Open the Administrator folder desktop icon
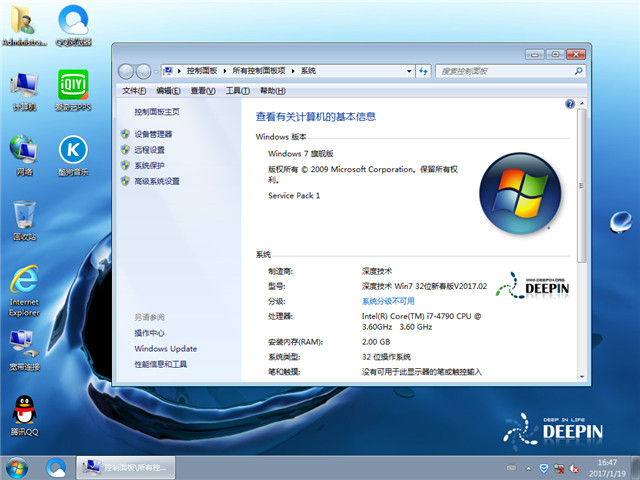 pyautogui.click(x=24, y=25)
